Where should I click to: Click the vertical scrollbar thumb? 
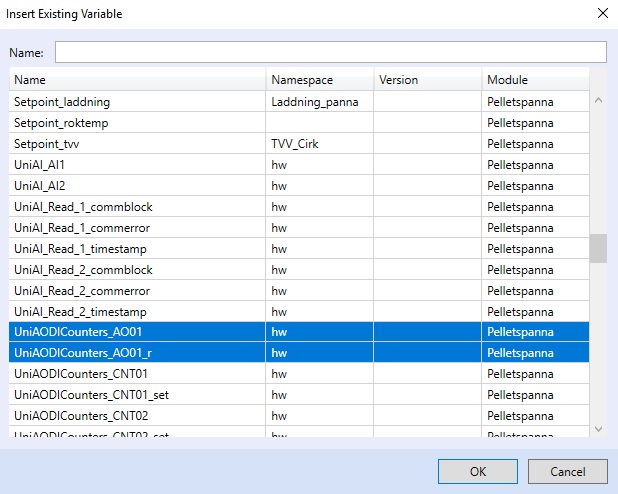coord(598,248)
